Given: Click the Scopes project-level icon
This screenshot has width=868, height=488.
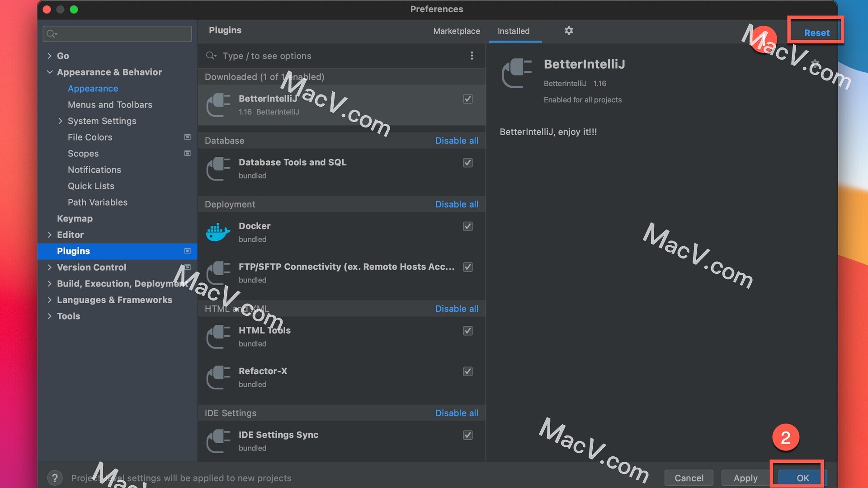Looking at the screenshot, I should click(x=187, y=153).
